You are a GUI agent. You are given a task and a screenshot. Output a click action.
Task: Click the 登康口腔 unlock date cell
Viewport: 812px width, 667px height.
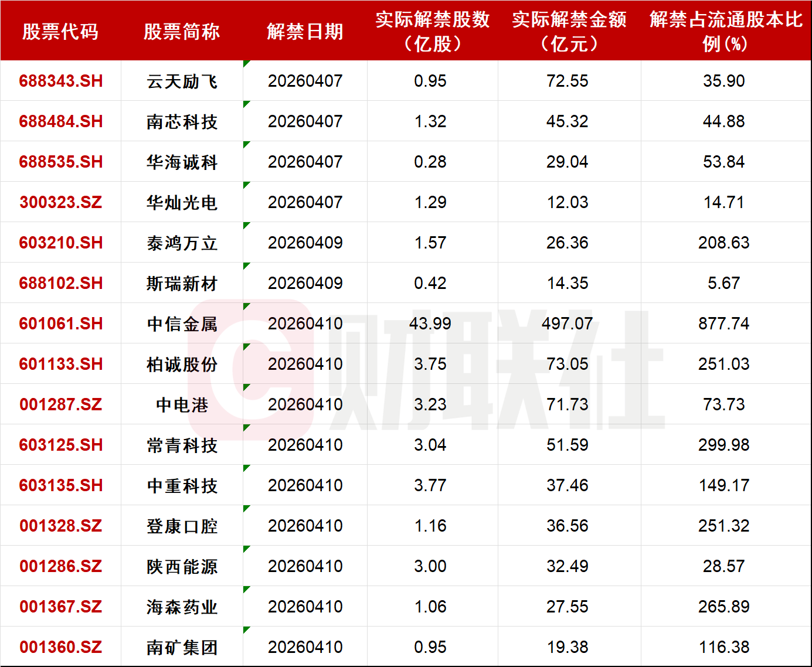(305, 526)
